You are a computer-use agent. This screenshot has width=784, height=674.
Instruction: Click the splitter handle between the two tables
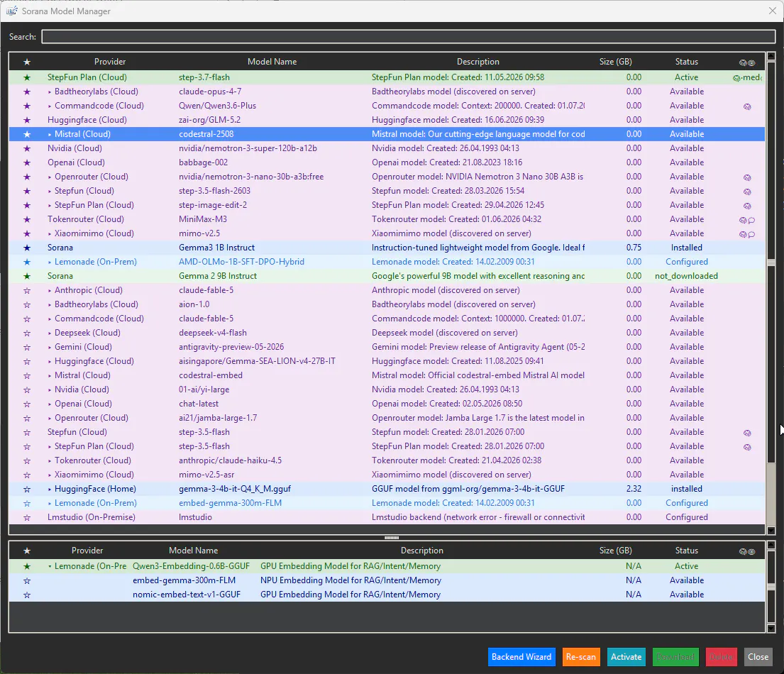392,538
